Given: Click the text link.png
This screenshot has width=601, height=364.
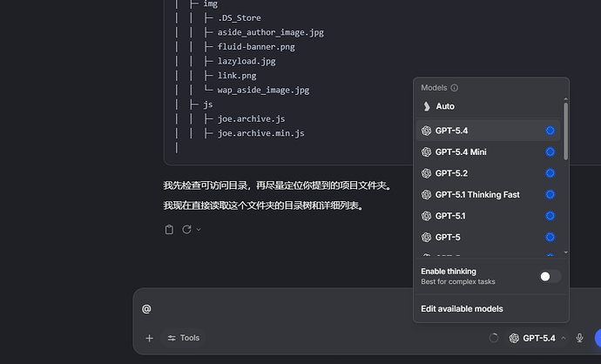Looking at the screenshot, I should (x=237, y=76).
